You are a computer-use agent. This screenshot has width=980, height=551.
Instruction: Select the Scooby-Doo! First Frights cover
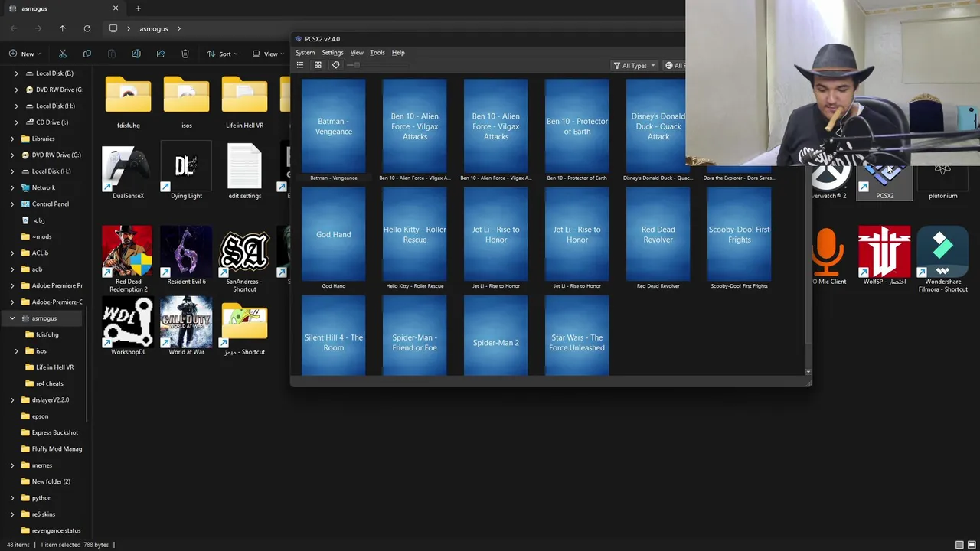point(740,234)
